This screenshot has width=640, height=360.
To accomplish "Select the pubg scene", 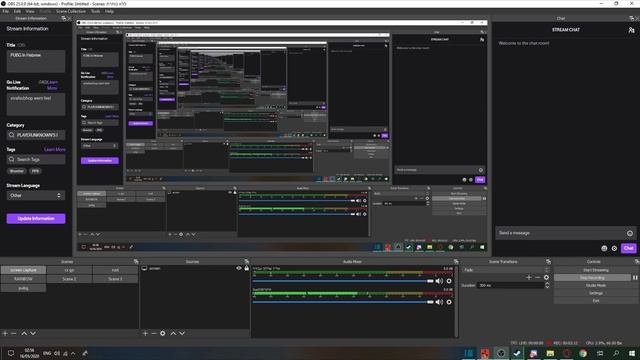I will (23, 288).
